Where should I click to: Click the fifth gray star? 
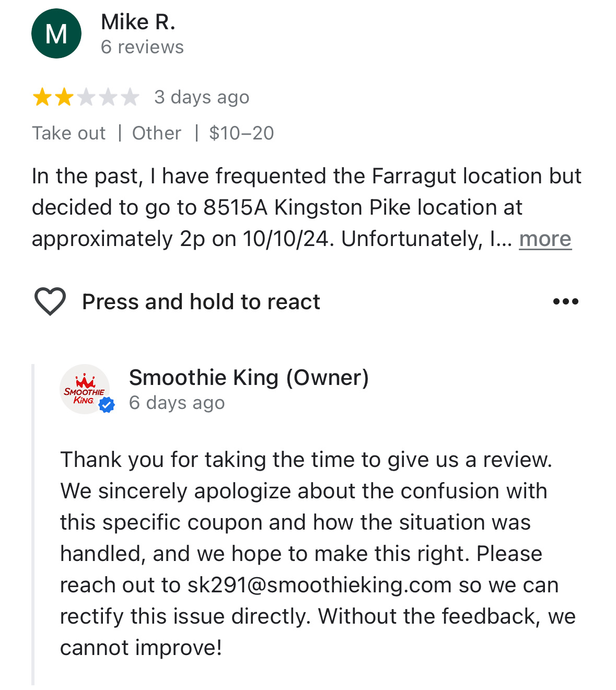point(130,97)
